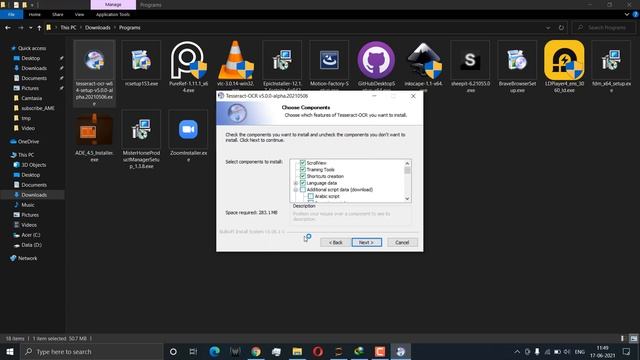This screenshot has height=360, width=640.
Task: Open Network in the navigation pane
Action: pos(27,258)
